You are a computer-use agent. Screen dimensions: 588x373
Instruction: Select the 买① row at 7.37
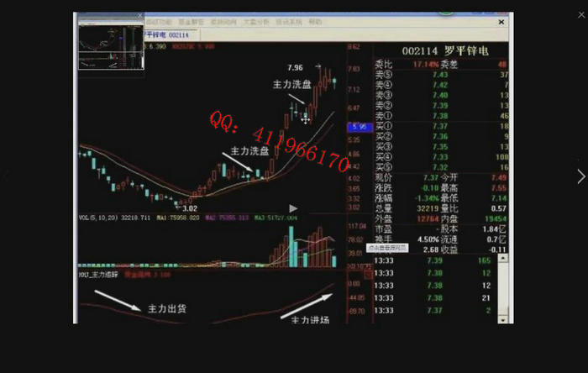(x=441, y=126)
